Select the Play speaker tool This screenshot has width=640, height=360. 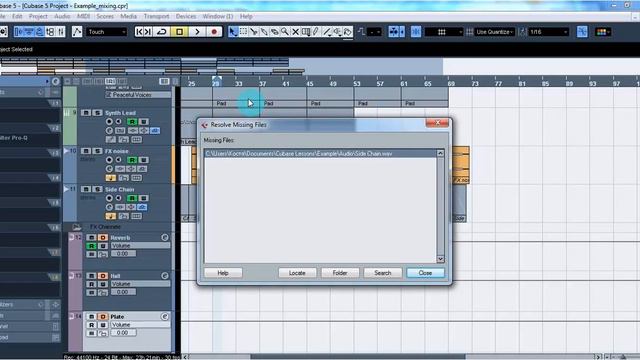click(337, 32)
